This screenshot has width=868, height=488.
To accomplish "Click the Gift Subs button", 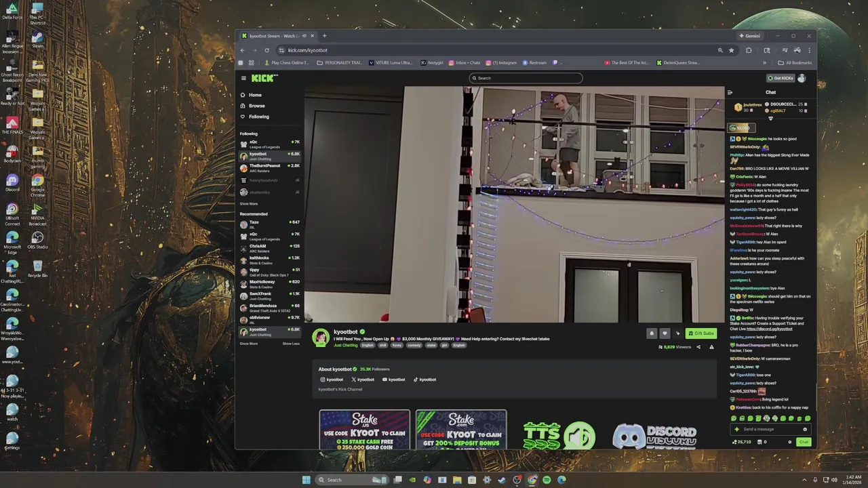I will point(701,333).
